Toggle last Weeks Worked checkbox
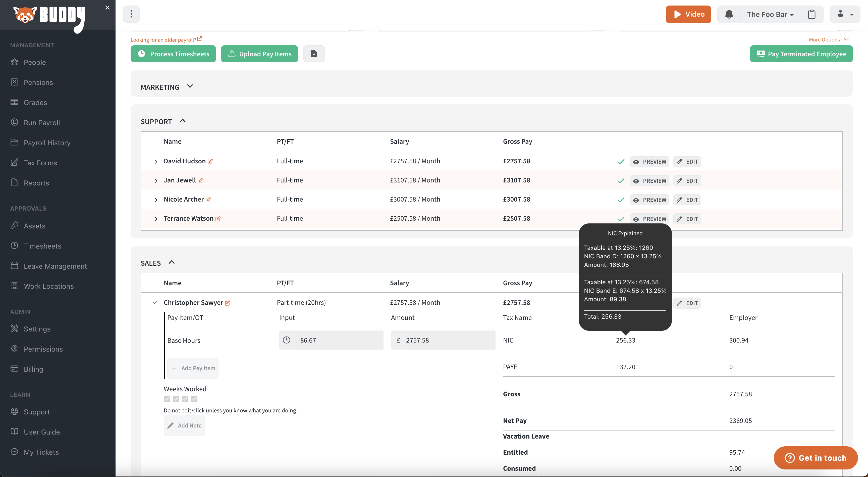This screenshot has width=868, height=477. pyautogui.click(x=194, y=399)
